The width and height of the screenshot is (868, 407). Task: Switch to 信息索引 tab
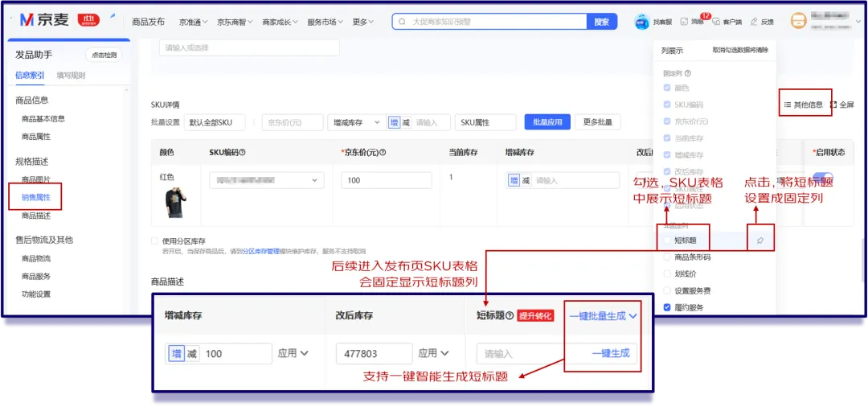[30, 76]
